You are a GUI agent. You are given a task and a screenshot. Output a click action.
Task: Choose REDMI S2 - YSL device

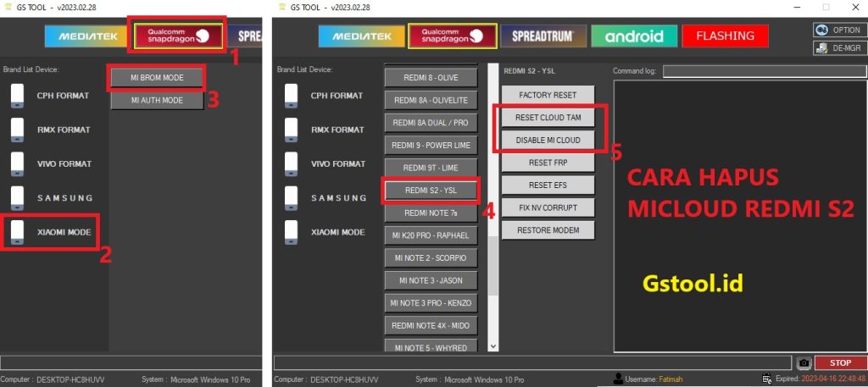tap(431, 191)
